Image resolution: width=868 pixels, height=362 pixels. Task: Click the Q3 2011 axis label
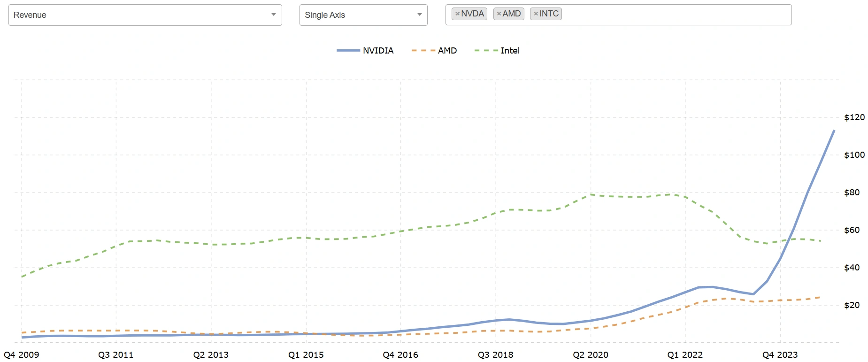116,355
